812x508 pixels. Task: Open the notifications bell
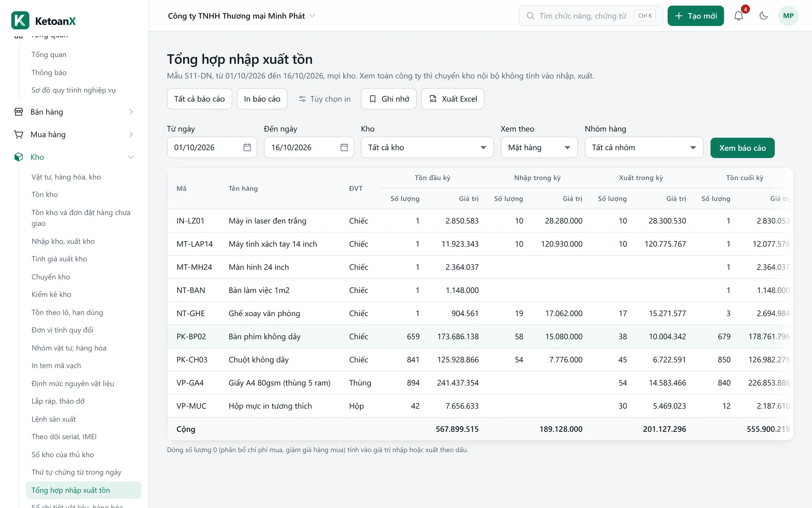coord(738,16)
